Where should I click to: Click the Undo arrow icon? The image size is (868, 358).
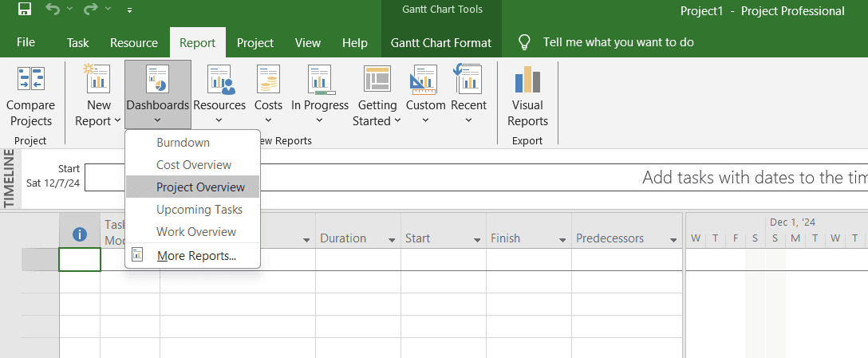click(53, 10)
